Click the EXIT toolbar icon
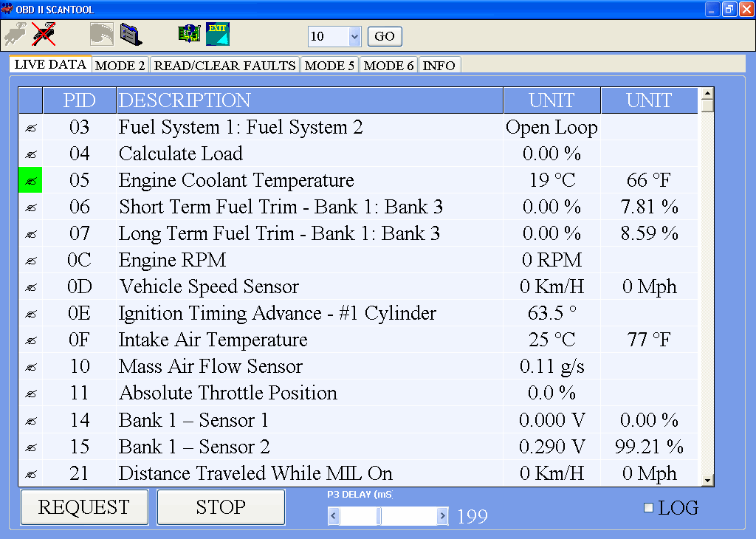 218,34
